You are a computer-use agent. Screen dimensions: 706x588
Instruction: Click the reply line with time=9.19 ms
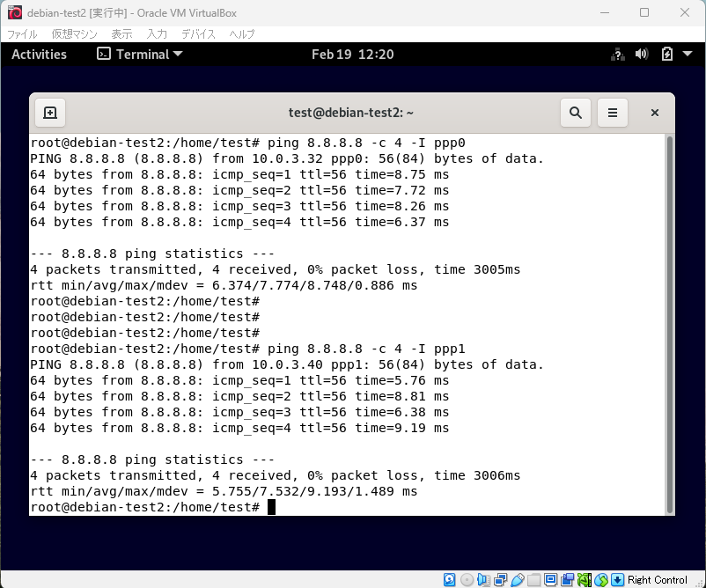[239, 428]
